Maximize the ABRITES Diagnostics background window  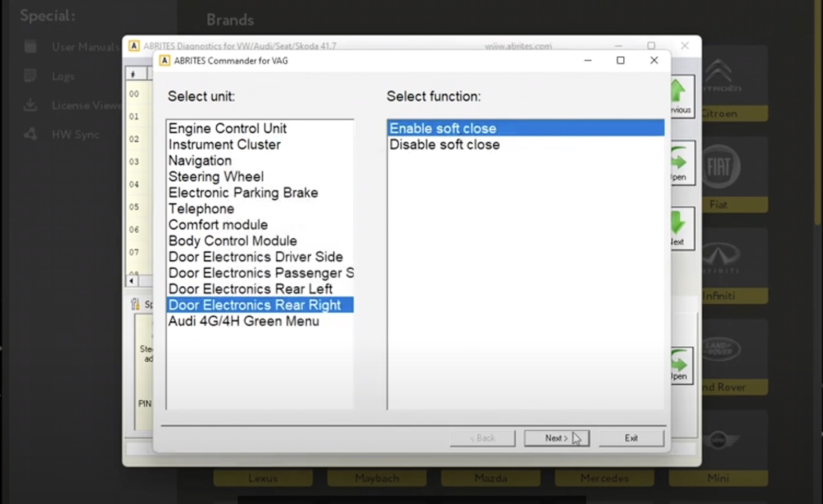point(651,46)
